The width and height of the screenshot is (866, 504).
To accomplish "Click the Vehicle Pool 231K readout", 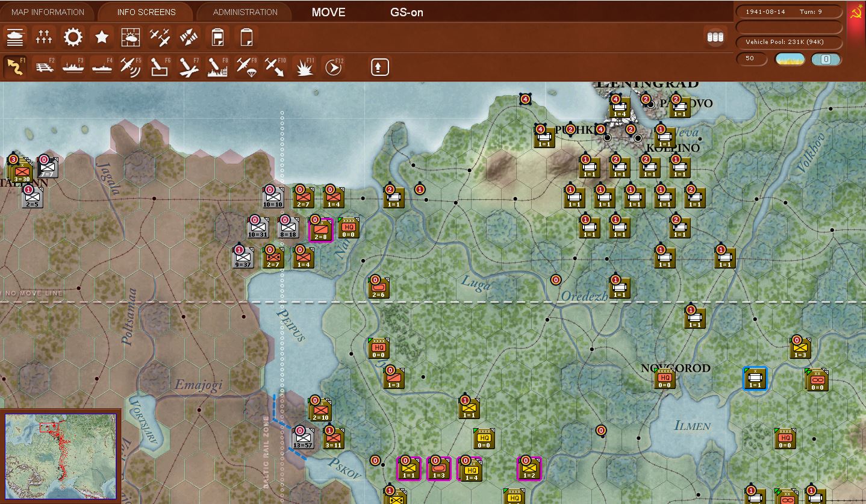I will (x=789, y=42).
